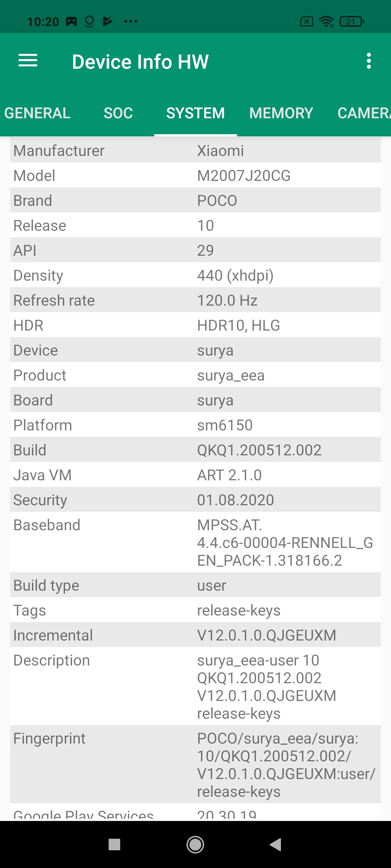
Task: Tap the game controller notification icon
Action: 71,22
